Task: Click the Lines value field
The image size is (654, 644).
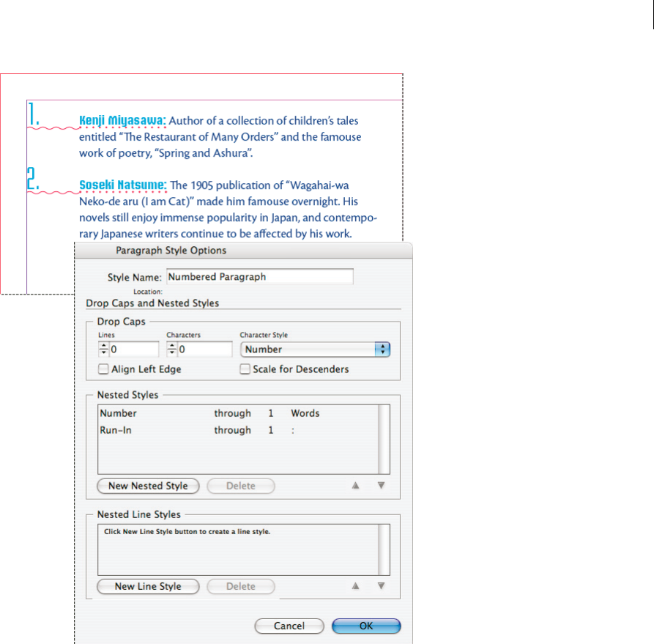Action: [x=134, y=349]
